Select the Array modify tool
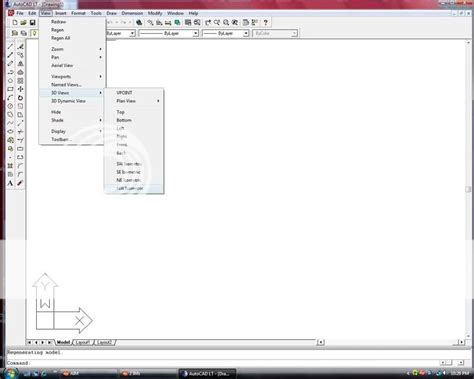The height and width of the screenshot is (379, 474). coord(20,81)
